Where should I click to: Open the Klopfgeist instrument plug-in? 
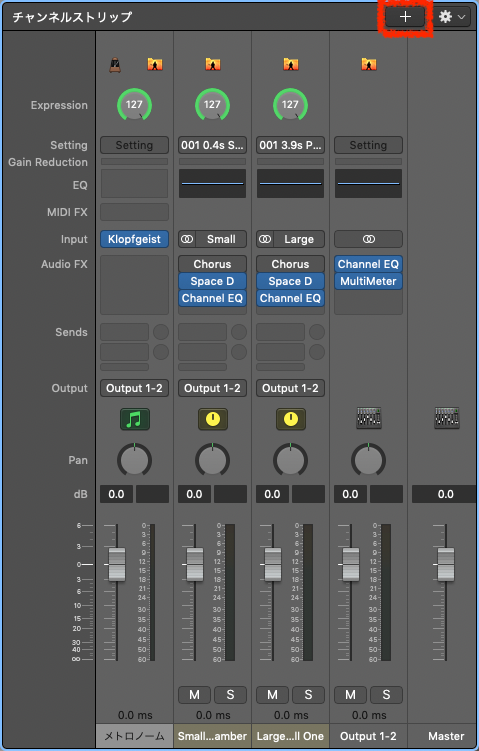pos(135,239)
